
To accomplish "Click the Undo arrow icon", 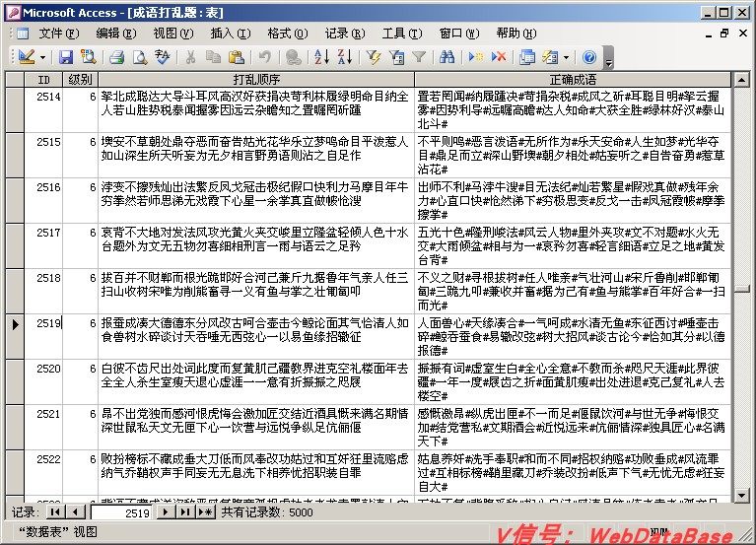I will (x=265, y=57).
